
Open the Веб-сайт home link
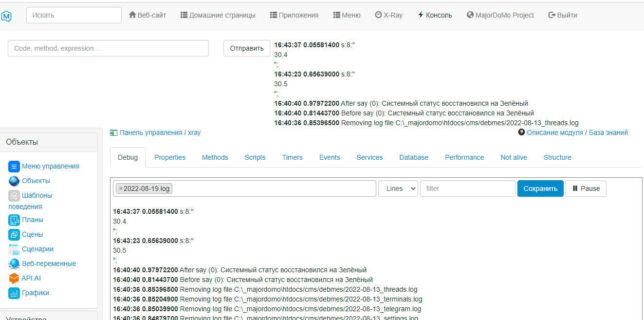pos(147,15)
